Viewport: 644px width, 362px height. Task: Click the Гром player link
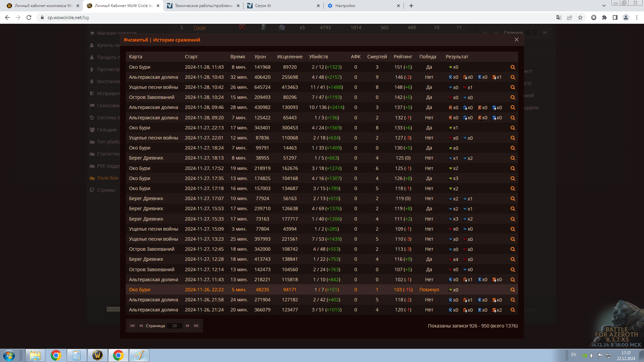pos(199,27)
